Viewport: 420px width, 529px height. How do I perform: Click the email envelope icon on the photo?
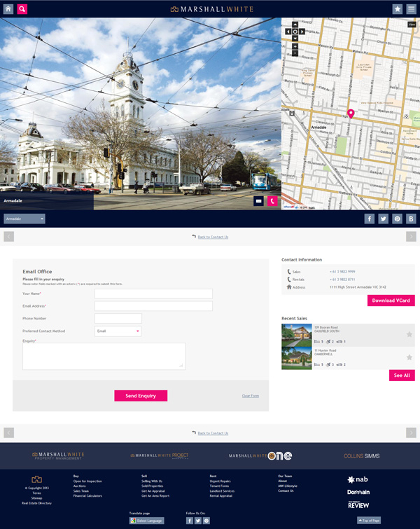[x=258, y=201]
